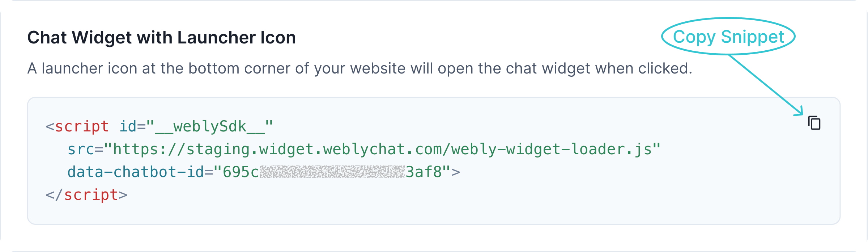Click the data-chatbot-id attribute name
Viewport: 868px width, 252px height.
[136, 172]
